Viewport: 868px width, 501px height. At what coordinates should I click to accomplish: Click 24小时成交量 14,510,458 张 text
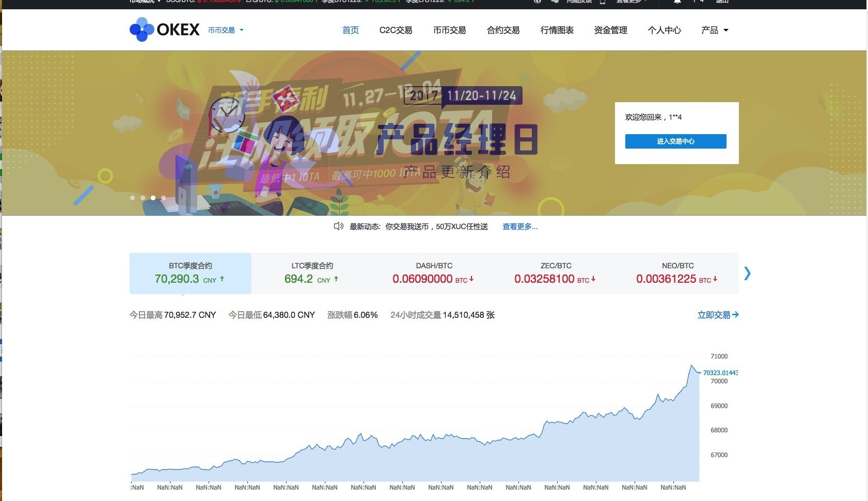(443, 315)
